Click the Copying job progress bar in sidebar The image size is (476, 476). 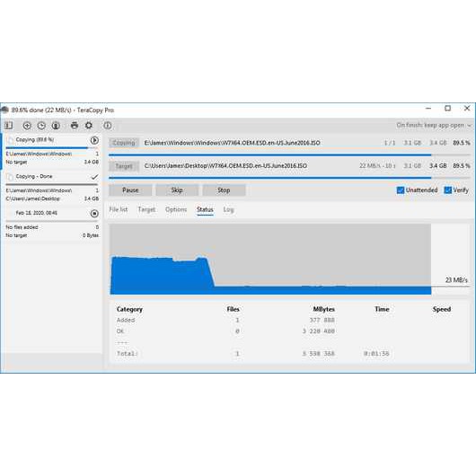[51, 148]
